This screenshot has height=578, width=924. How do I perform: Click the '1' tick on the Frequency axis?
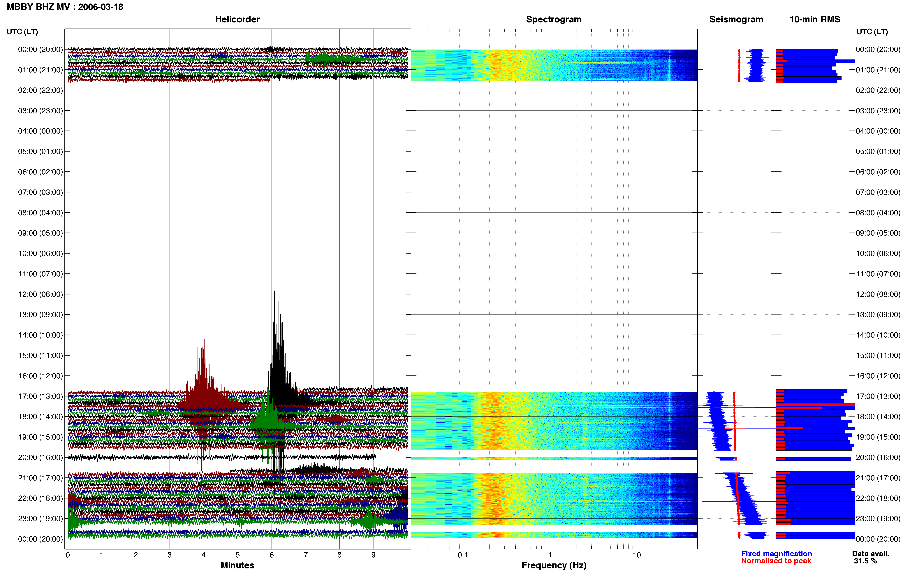click(550, 555)
